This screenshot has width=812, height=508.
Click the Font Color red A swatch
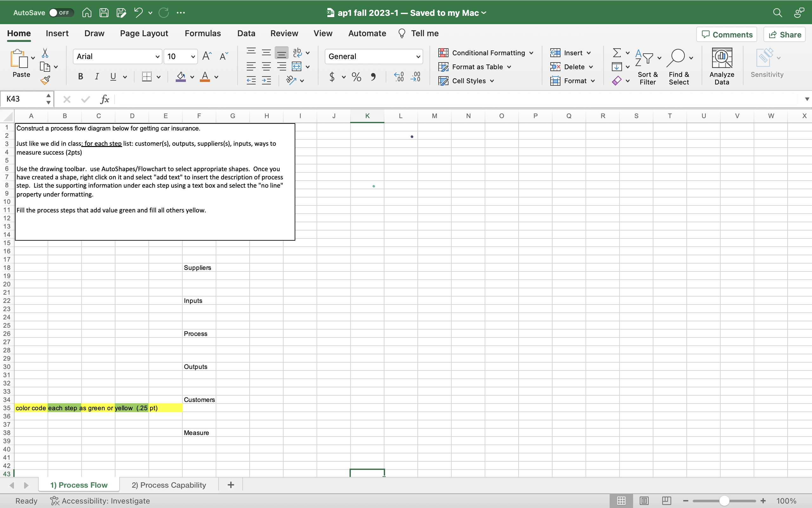[205, 77]
